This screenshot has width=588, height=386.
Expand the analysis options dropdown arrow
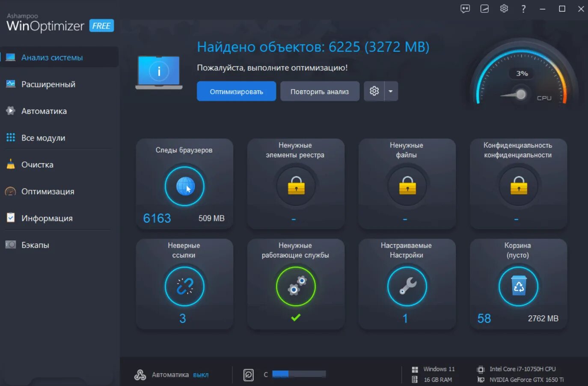[x=391, y=91]
